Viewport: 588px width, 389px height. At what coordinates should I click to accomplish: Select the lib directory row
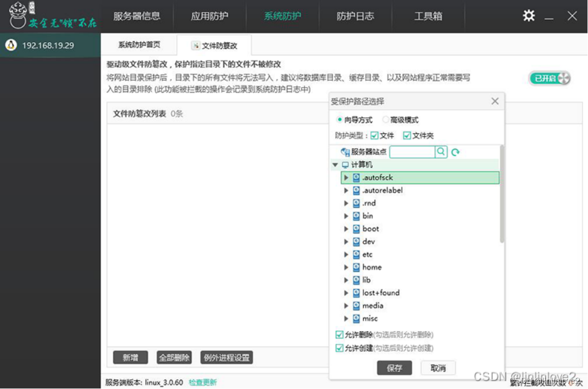click(420, 280)
